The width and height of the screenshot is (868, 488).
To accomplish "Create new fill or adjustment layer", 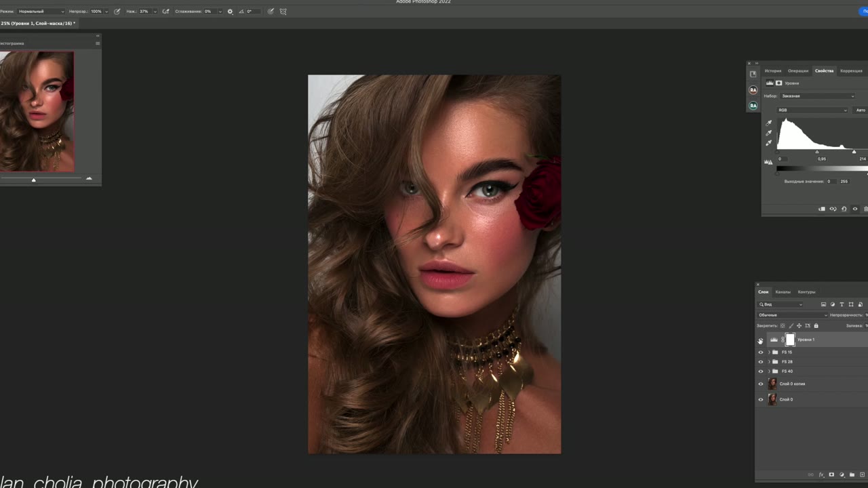I will pos(842,475).
